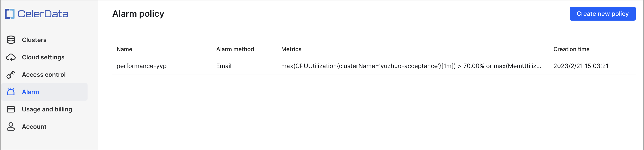644x150 pixels.
Task: Open Usage and billing section
Action: (47, 109)
